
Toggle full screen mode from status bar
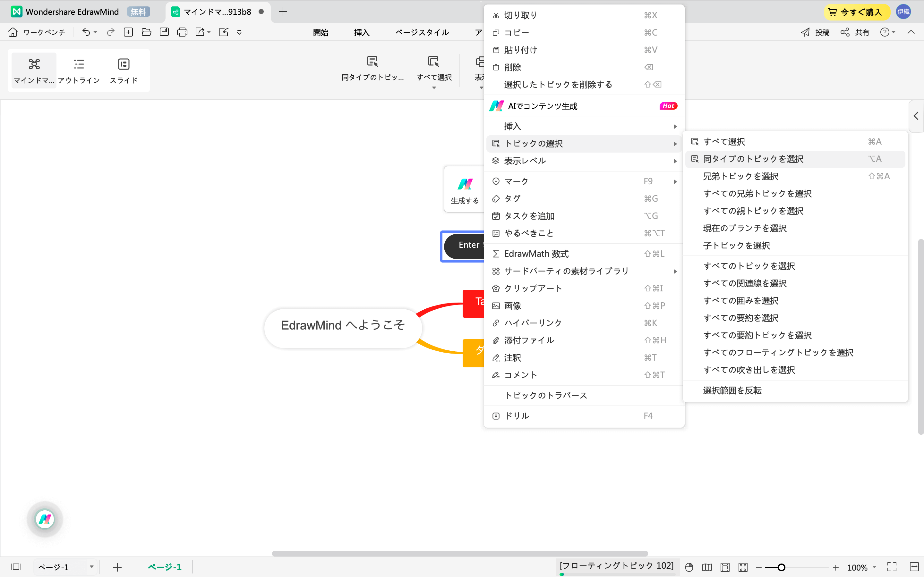(x=893, y=567)
